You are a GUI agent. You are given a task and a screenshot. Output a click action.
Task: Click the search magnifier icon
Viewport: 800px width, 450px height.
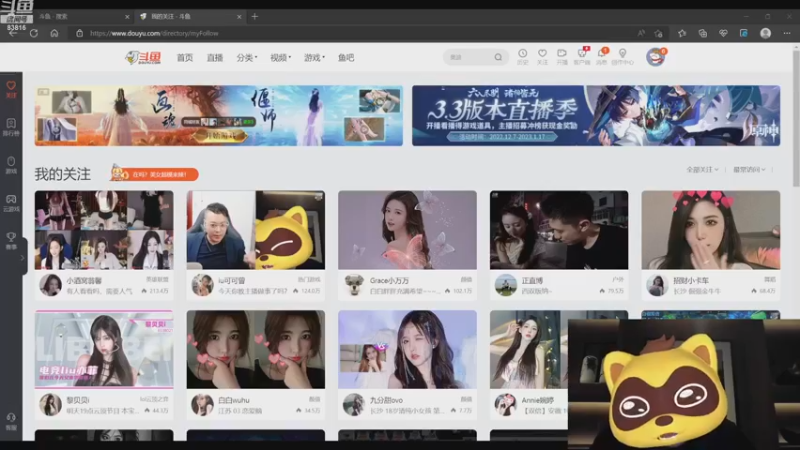(498, 57)
